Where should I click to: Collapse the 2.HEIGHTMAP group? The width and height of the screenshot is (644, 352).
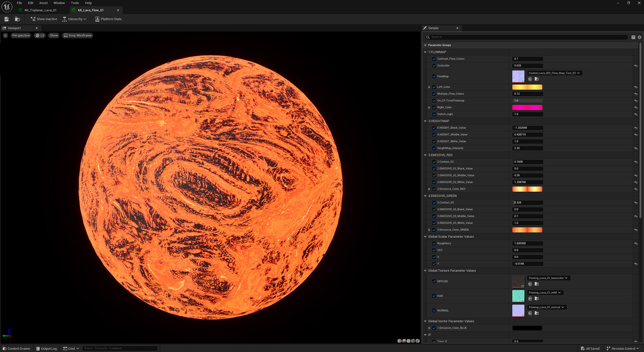(425, 121)
